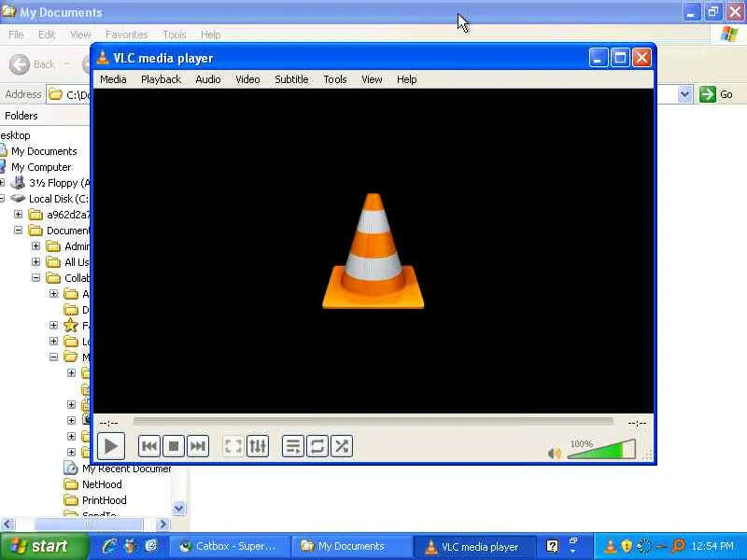Open the VLC Playback menu
The height and width of the screenshot is (560, 747).
click(x=161, y=79)
